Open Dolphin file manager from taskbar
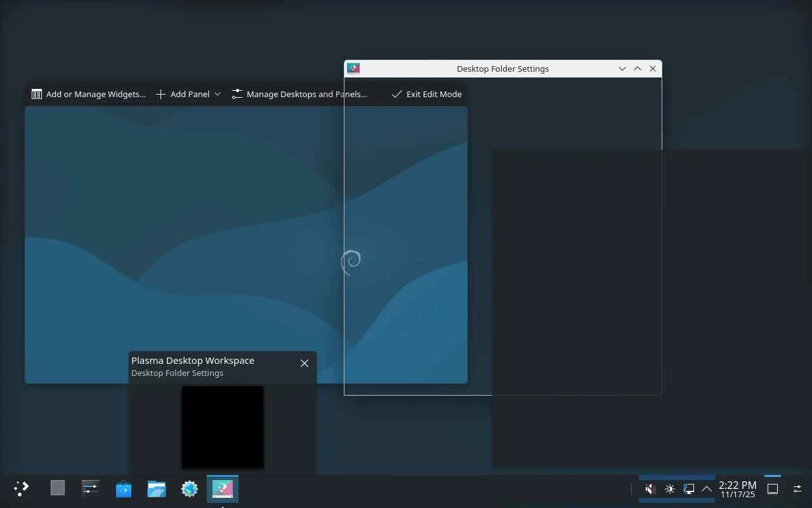Viewport: 812px width, 508px height. pyautogui.click(x=157, y=488)
